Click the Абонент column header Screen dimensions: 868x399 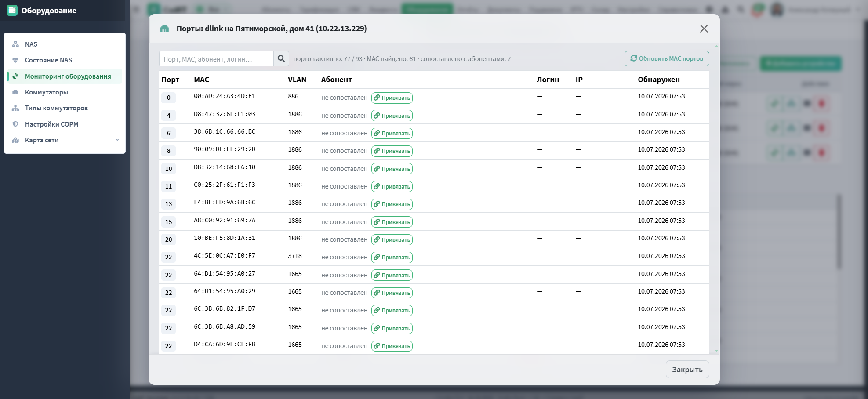(337, 80)
